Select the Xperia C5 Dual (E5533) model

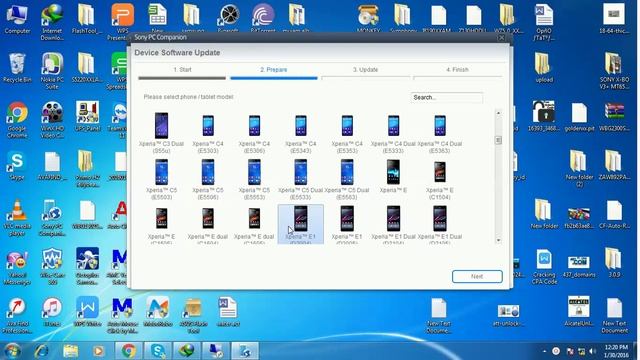point(301,179)
